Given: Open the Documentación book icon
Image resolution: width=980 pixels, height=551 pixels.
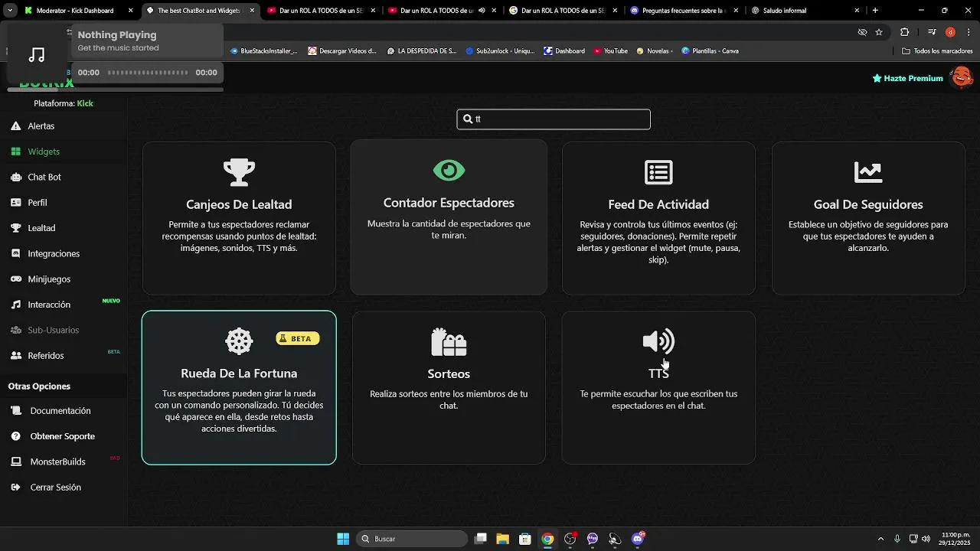Looking at the screenshot, I should click(15, 411).
